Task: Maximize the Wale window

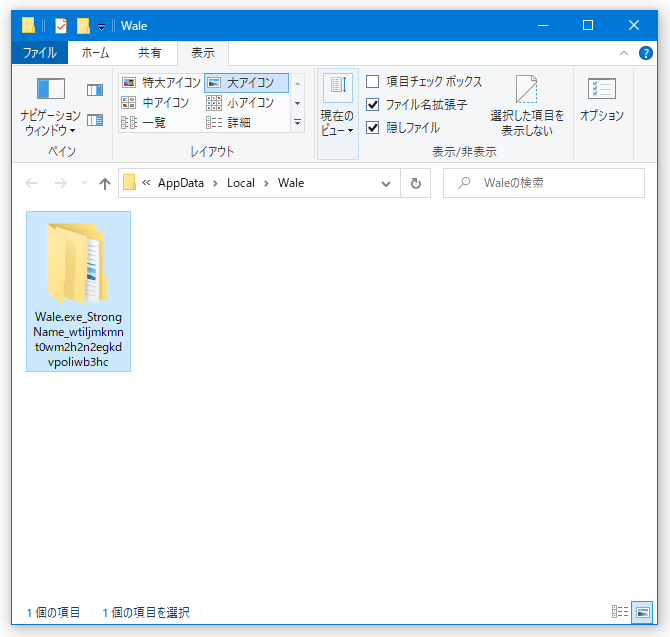Action: [x=588, y=26]
